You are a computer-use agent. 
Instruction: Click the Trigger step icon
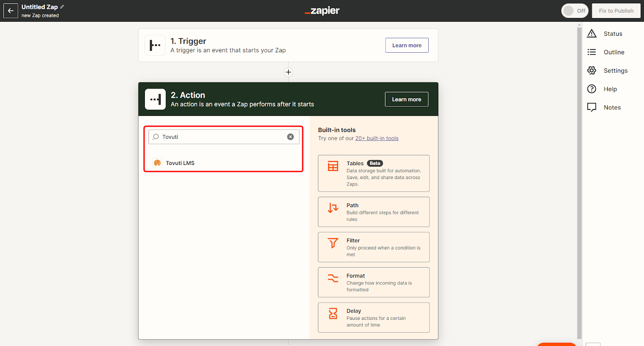click(x=155, y=45)
